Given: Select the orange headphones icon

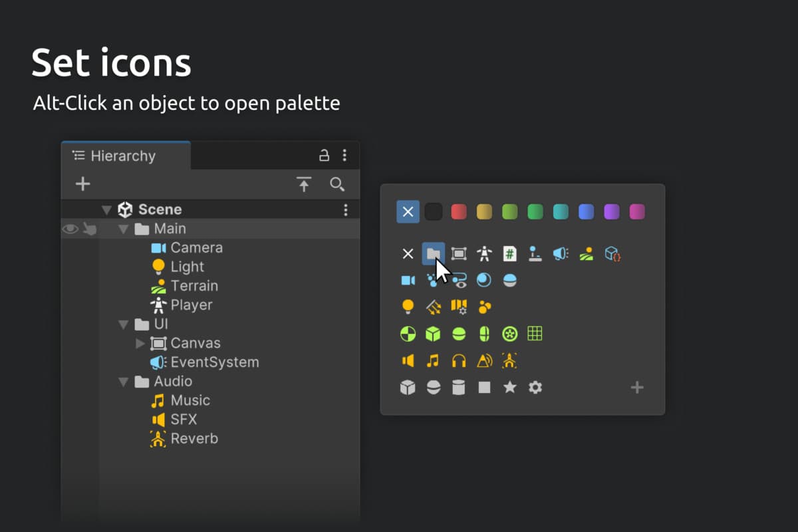Looking at the screenshot, I should (459, 360).
